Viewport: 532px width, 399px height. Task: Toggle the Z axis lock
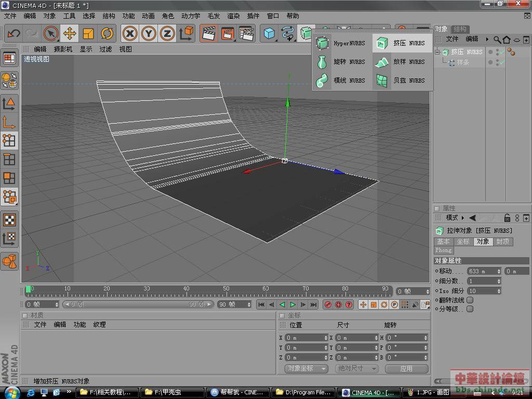(167, 34)
